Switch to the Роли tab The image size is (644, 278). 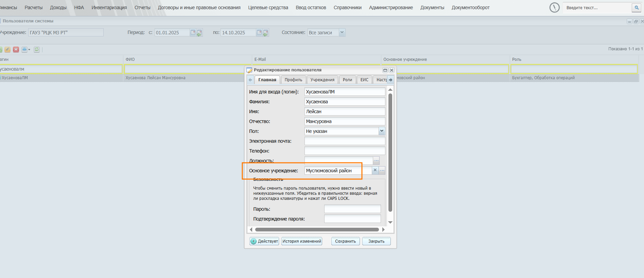tap(347, 80)
